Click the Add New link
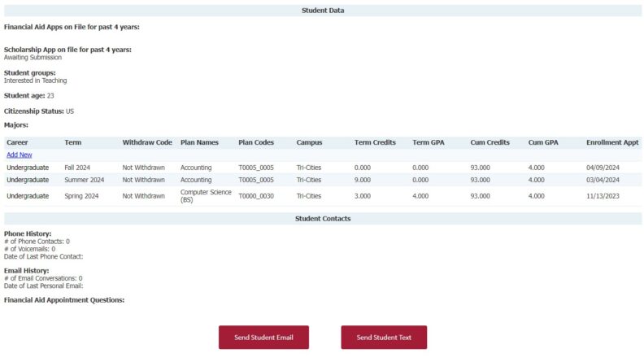 click(20, 155)
